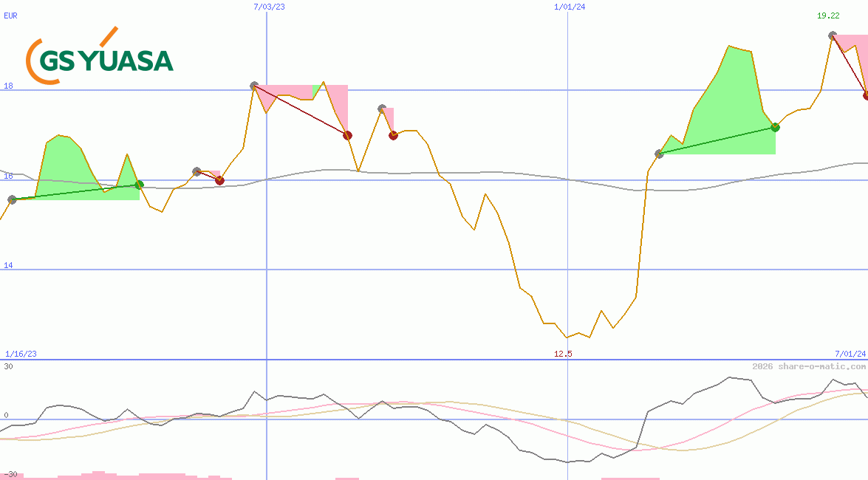Click the 7/01/24 end date label
Screen dimensions: 868x480
[850, 354]
